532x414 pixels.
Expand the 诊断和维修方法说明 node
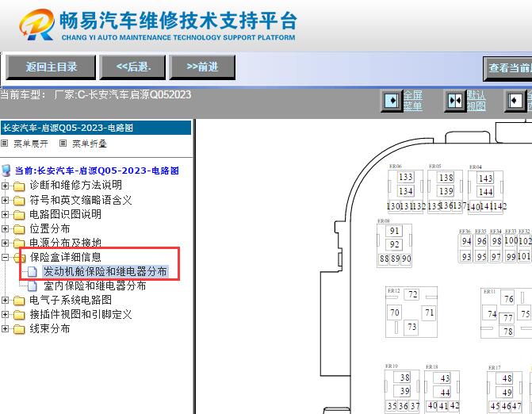[5, 186]
